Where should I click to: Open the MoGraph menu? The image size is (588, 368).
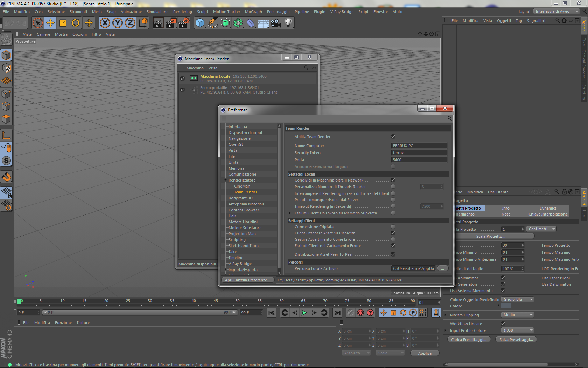coord(253,12)
